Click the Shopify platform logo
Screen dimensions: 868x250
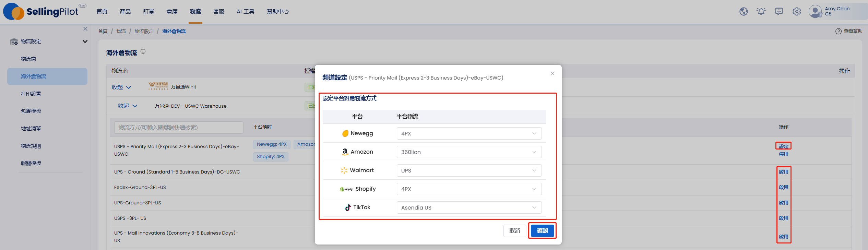pos(346,189)
